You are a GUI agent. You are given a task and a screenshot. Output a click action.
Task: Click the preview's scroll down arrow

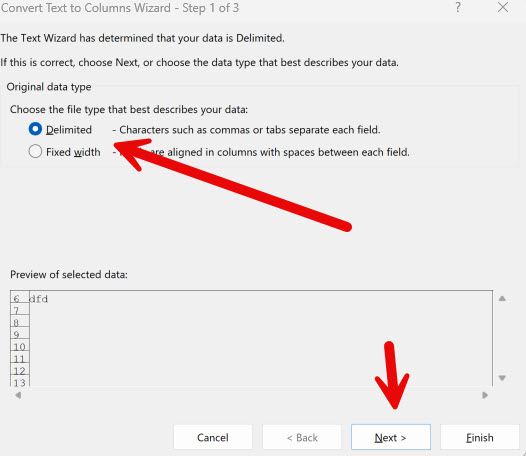tap(502, 378)
